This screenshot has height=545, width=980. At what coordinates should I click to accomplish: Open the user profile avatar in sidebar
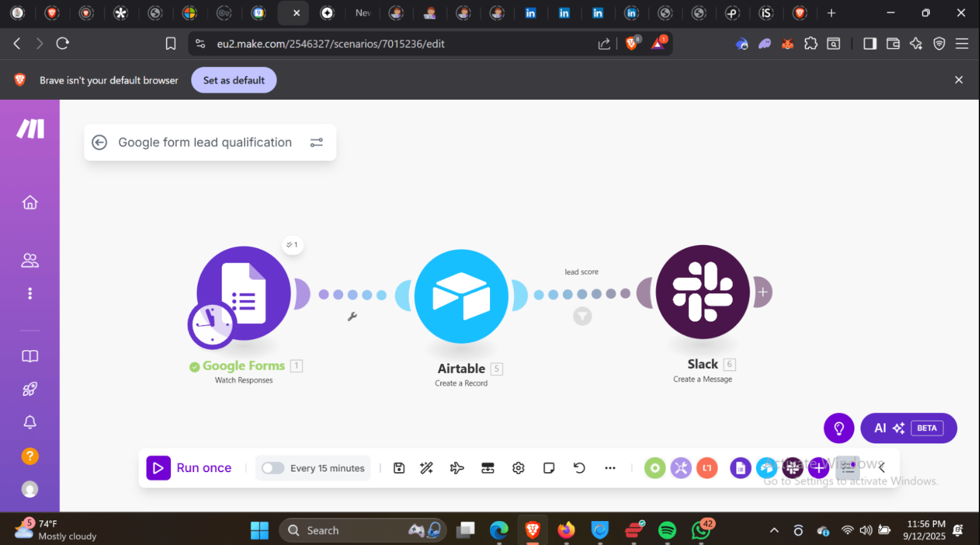[x=30, y=489]
